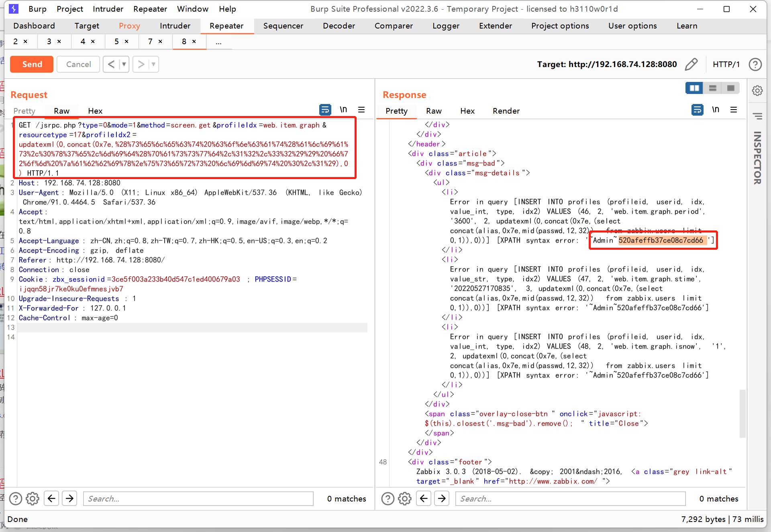Viewport: 771px width, 532px height.
Task: Toggle the Request word wrap icon
Action: [x=325, y=110]
